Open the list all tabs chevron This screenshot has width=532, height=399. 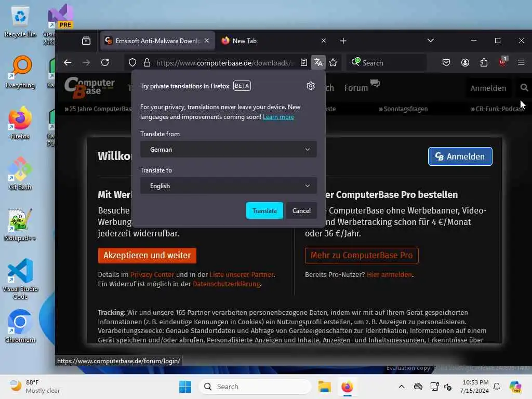pyautogui.click(x=431, y=41)
